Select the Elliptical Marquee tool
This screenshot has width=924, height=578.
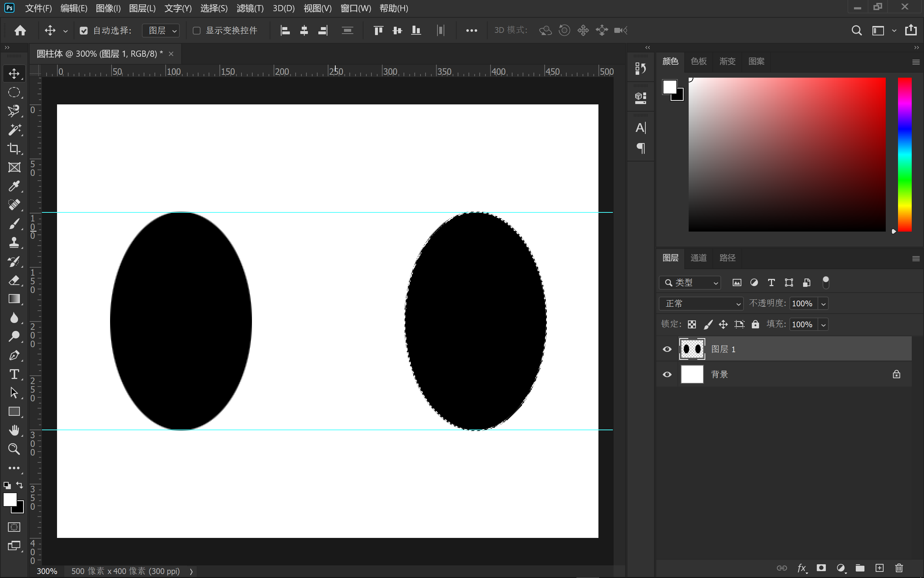pyautogui.click(x=14, y=92)
